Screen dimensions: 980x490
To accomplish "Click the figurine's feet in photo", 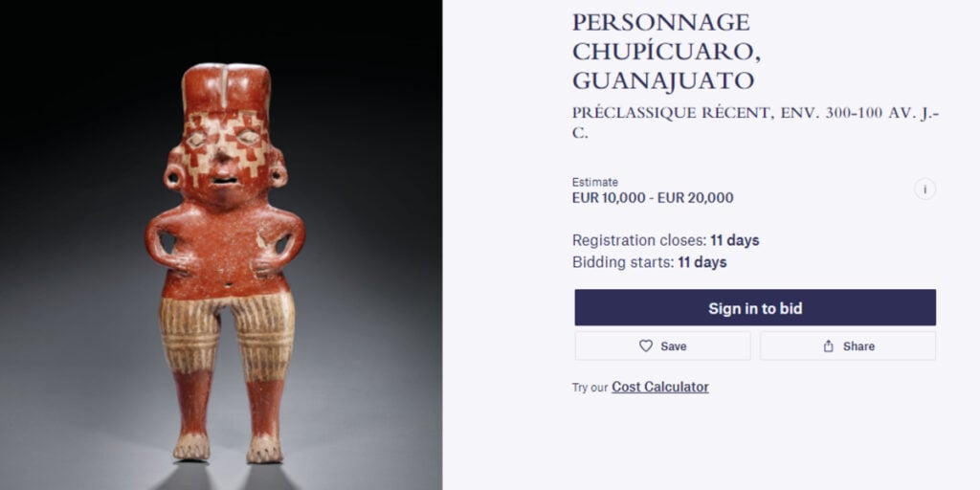I will pyautogui.click(x=228, y=447).
